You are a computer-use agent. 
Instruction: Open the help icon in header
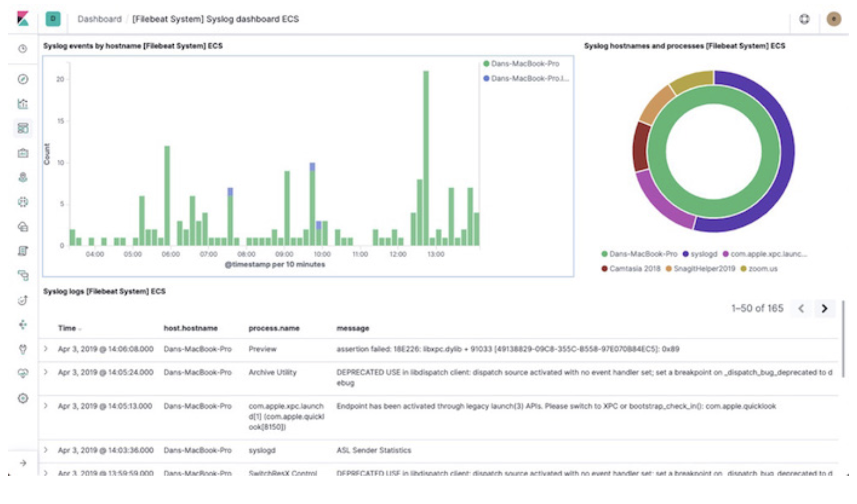point(804,19)
